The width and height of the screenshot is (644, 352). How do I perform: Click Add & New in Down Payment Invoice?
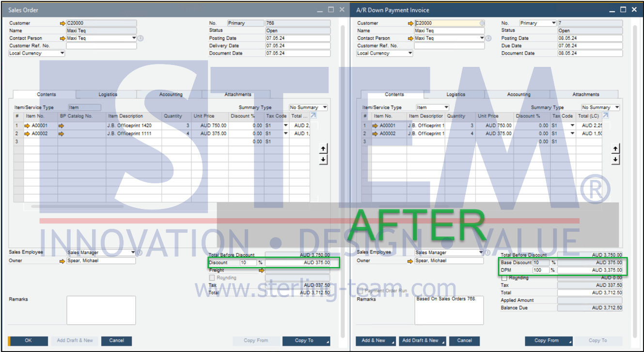pyautogui.click(x=376, y=340)
